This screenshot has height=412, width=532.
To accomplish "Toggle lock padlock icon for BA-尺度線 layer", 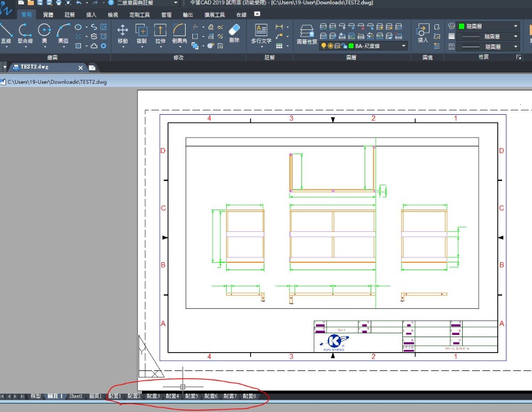I will [344, 45].
